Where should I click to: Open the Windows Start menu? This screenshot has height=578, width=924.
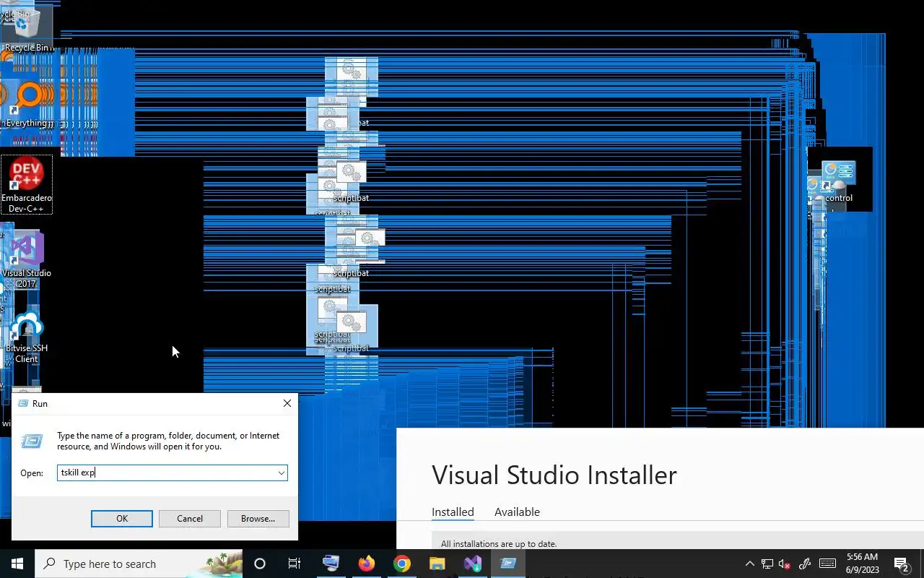click(x=17, y=564)
